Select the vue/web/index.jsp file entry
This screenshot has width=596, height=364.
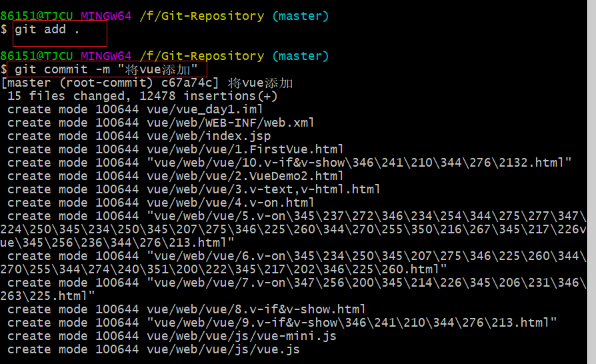[x=208, y=136]
